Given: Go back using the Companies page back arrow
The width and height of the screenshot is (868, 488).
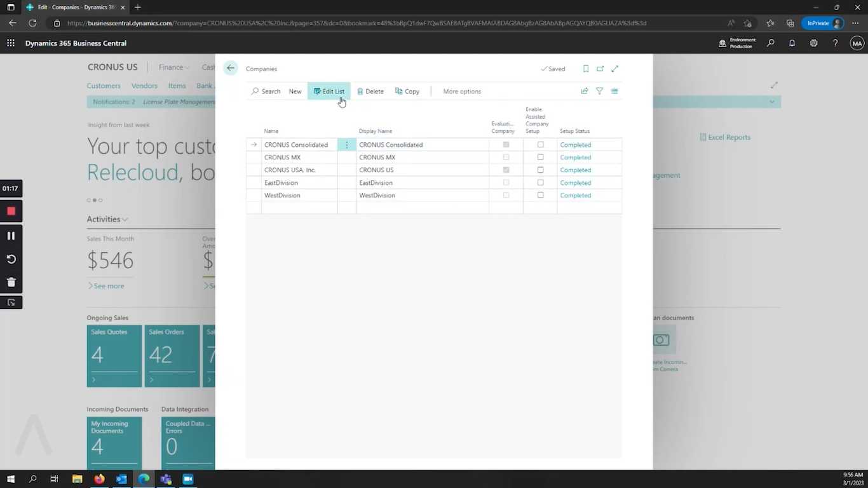Looking at the screenshot, I should point(231,68).
